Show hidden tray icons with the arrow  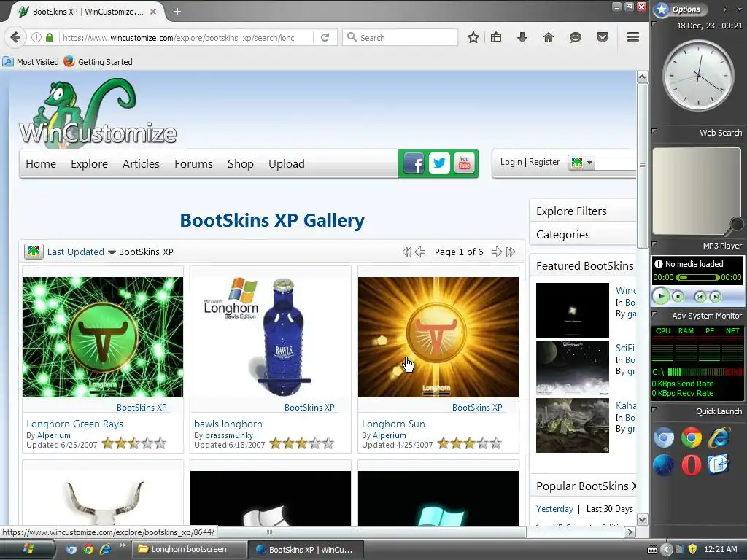coord(667,550)
